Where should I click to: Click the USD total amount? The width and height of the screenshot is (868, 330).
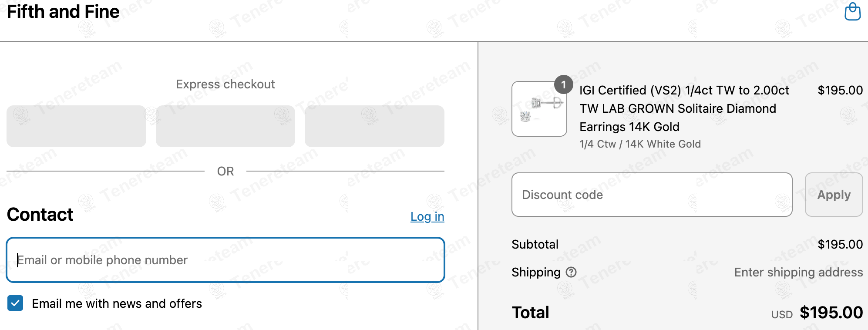point(831,313)
